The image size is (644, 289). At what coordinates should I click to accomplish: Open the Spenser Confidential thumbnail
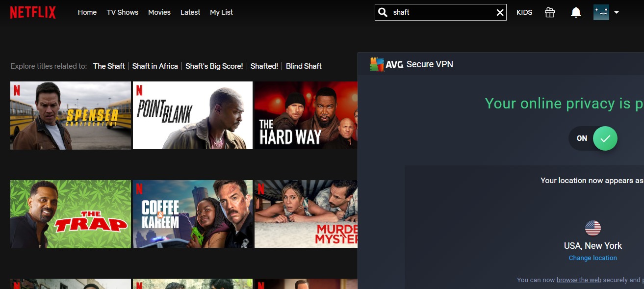70,115
